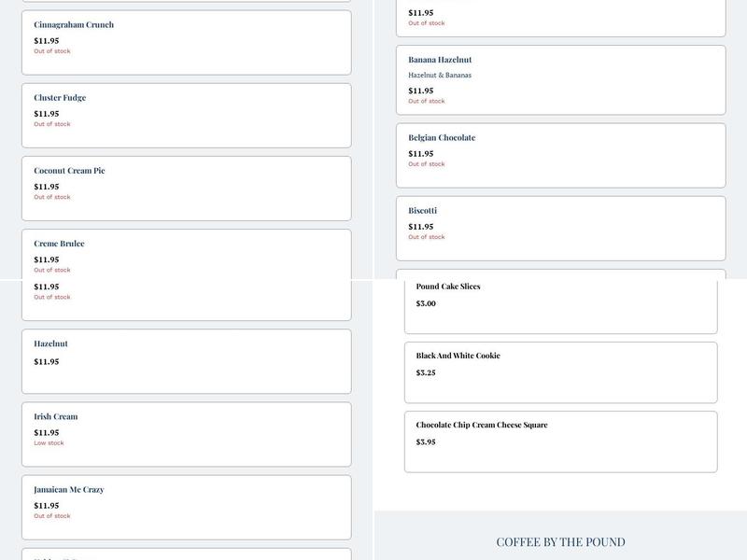Click the $3.95 Cream Cheese Square price
The width and height of the screenshot is (747, 560).
pos(426,442)
